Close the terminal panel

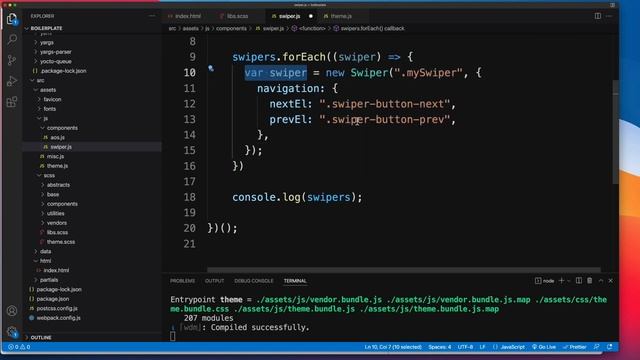(611, 281)
